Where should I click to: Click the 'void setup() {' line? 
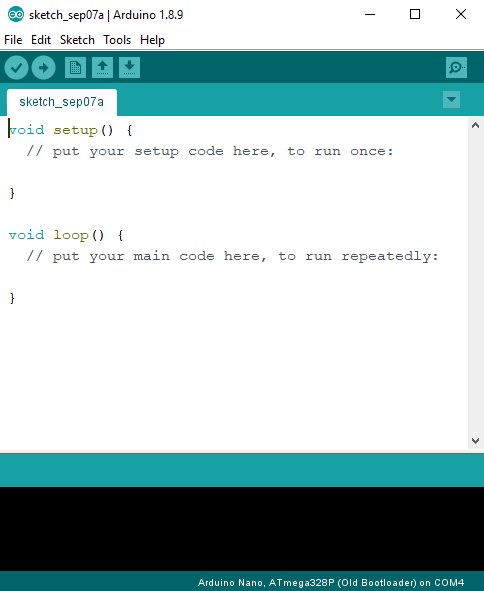[x=70, y=130]
